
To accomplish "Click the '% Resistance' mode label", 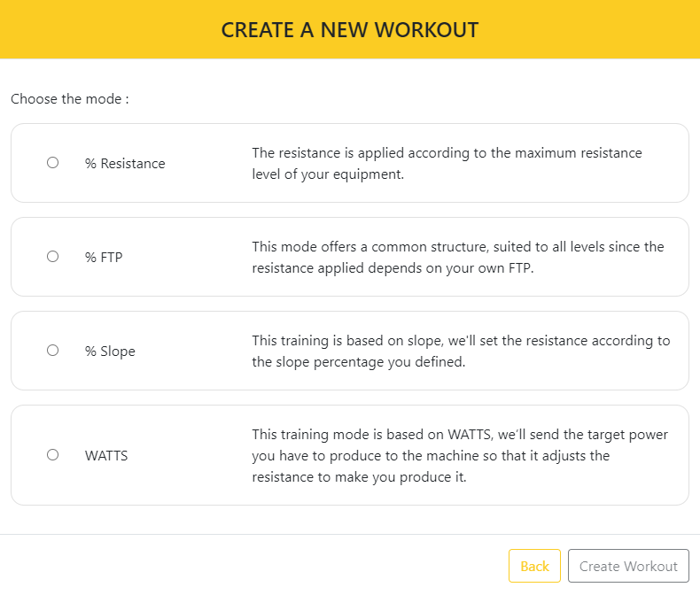I will click(125, 164).
